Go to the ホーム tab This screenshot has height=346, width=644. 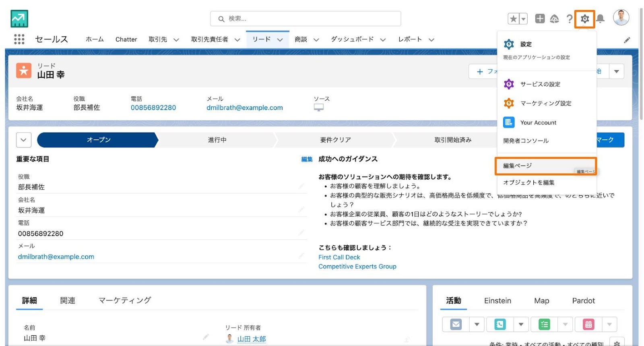[x=95, y=39]
